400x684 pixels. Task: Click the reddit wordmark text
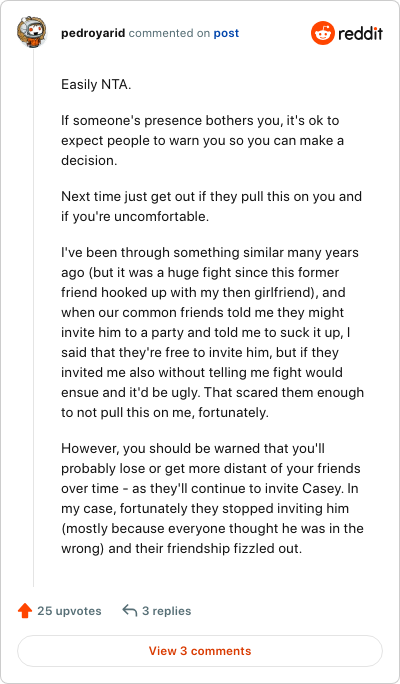click(360, 33)
